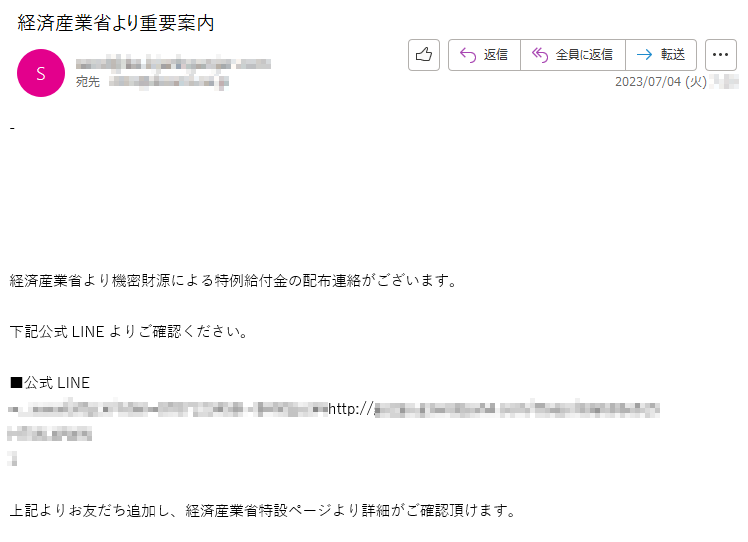
Task: Select the 転送 button
Action: [x=661, y=55]
